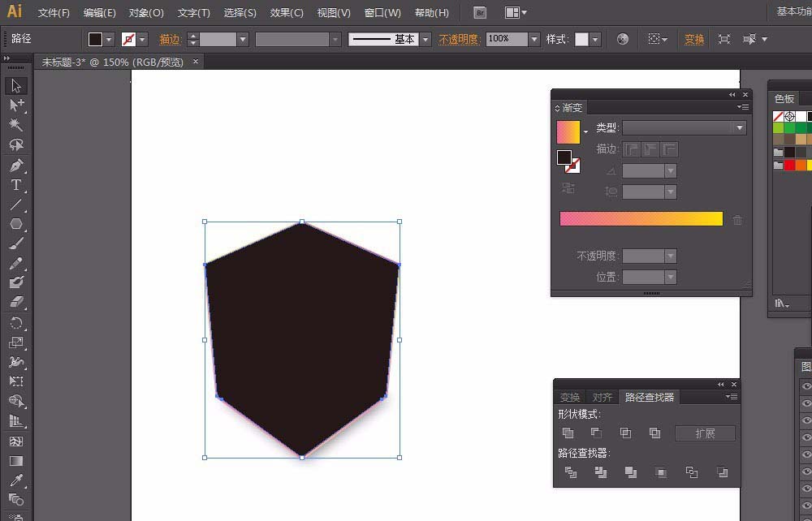
Task: Open the Adobe Bridge (Br) button
Action: (480, 13)
